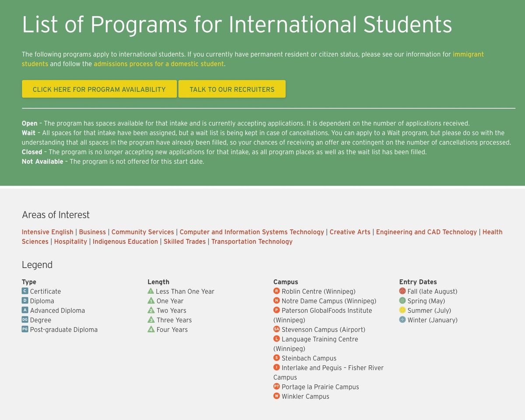Click the Roblin Centre campus icon
525x420 pixels.
[x=276, y=291]
